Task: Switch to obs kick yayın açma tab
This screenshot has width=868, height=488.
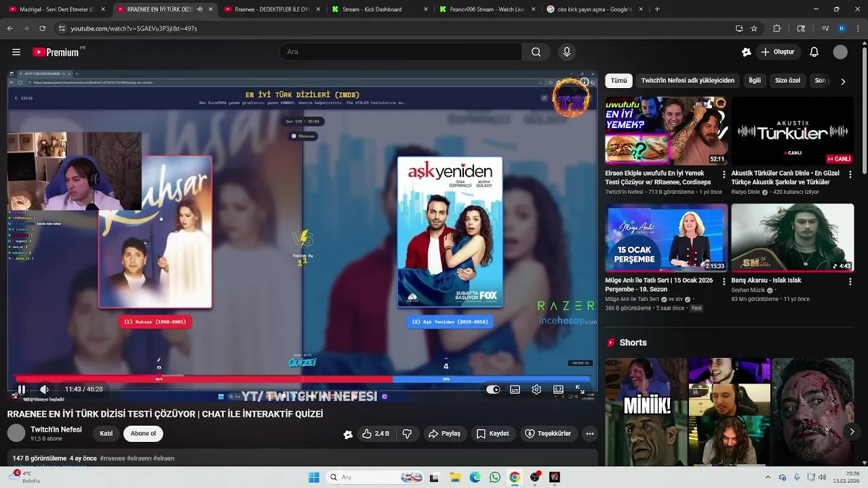Action: coord(595,9)
